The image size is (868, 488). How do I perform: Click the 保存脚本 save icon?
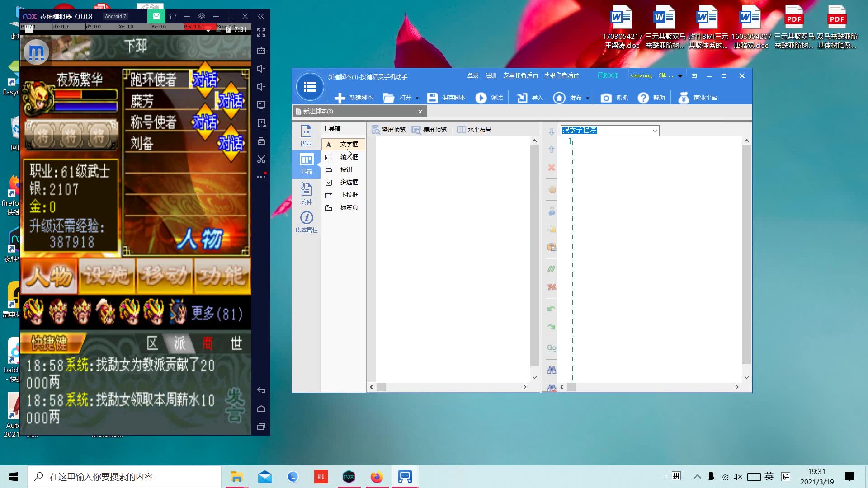[x=432, y=98]
